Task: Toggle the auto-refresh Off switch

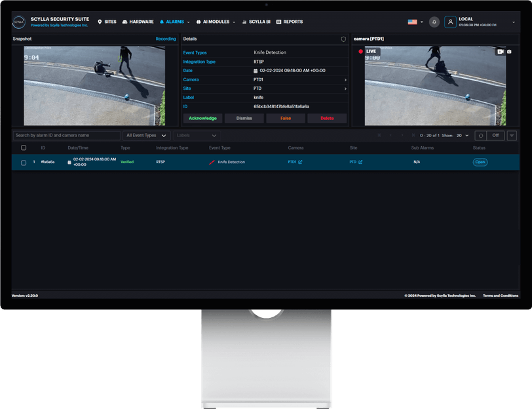Action: tap(495, 136)
